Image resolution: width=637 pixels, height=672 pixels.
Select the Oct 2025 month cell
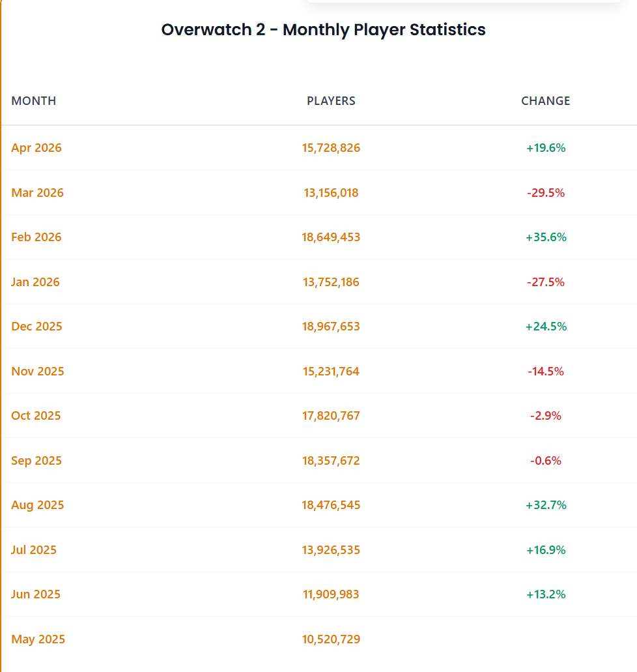point(36,416)
